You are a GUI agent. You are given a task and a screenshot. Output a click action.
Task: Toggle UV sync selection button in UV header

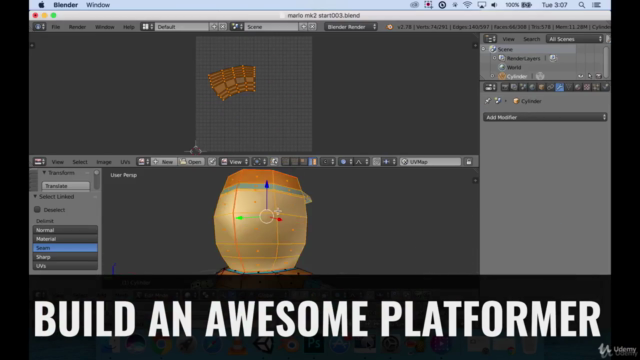click(274, 162)
